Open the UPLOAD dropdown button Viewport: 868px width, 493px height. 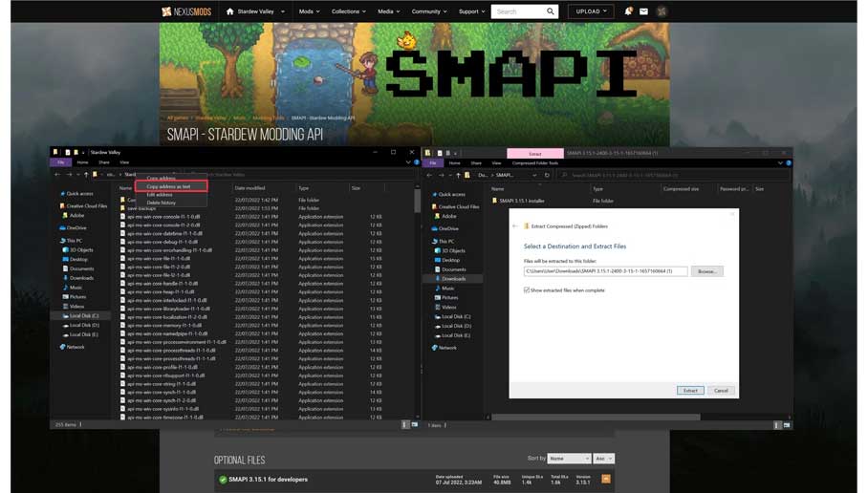pos(591,11)
